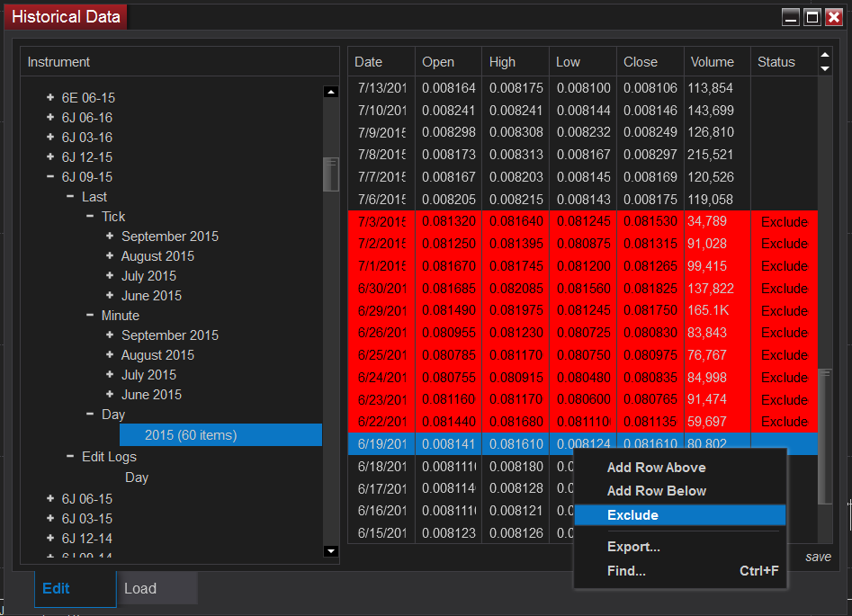852x616 pixels.
Task: Click High cell 0.008313
Action: (x=516, y=155)
